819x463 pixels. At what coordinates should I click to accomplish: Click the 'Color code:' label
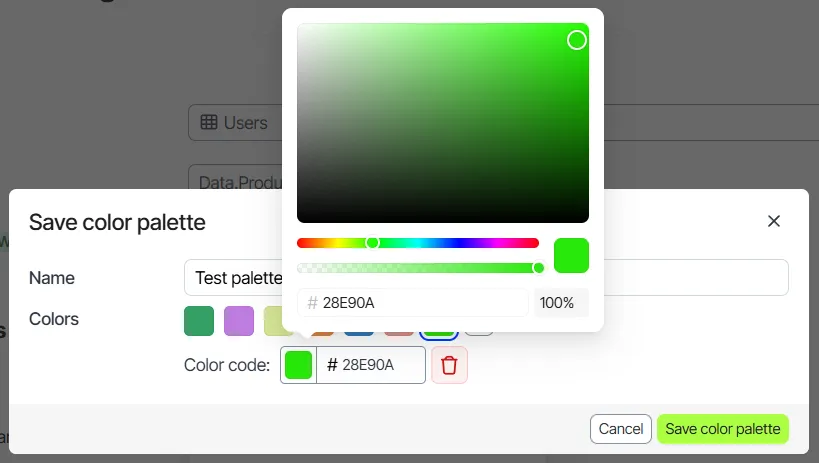click(227, 365)
